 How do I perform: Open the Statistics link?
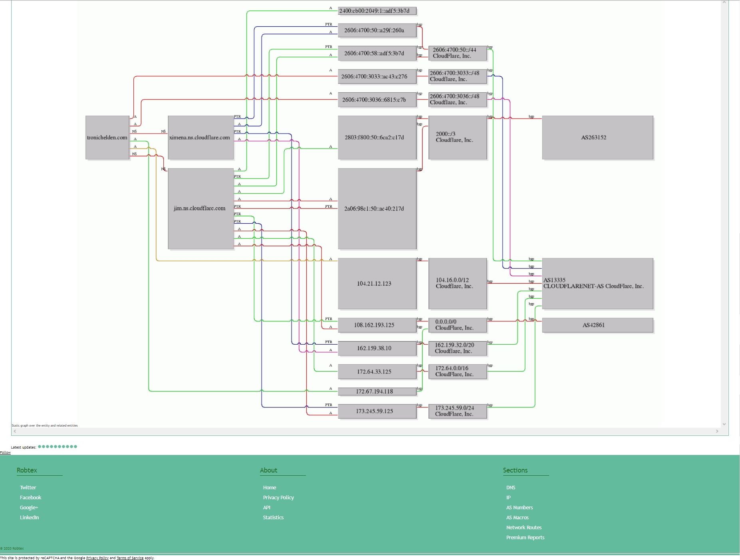pyautogui.click(x=273, y=518)
